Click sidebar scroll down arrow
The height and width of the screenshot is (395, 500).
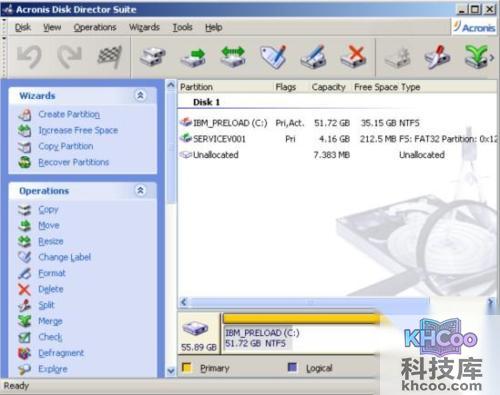[x=171, y=371]
